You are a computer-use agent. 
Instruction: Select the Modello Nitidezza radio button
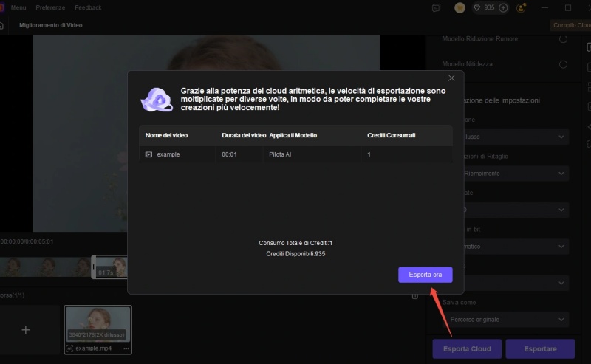(x=563, y=64)
